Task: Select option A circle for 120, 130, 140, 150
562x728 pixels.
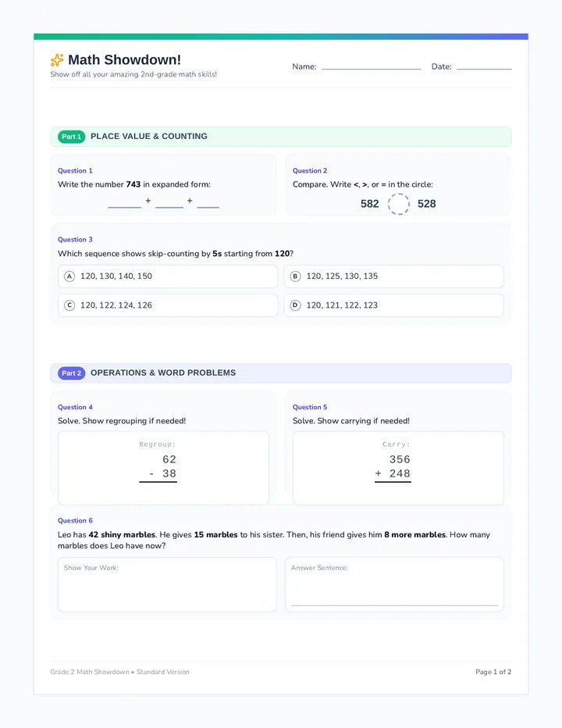Action: (69, 277)
